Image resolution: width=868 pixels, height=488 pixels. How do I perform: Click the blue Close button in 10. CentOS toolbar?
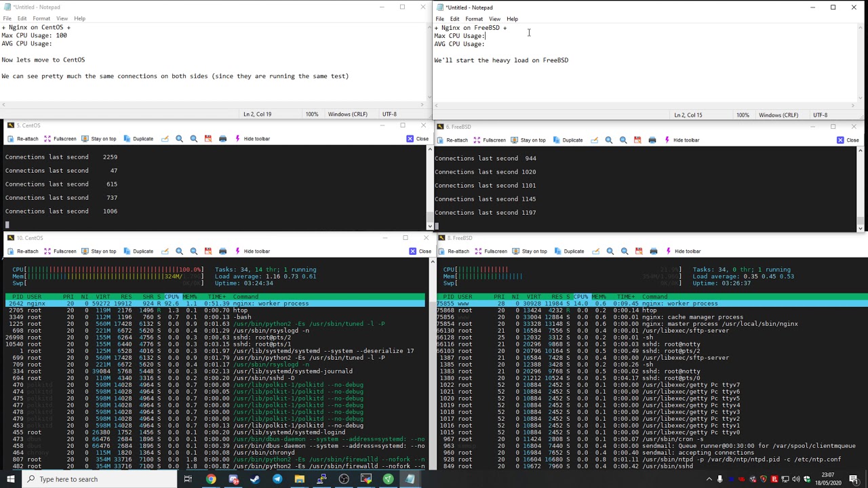pos(420,251)
